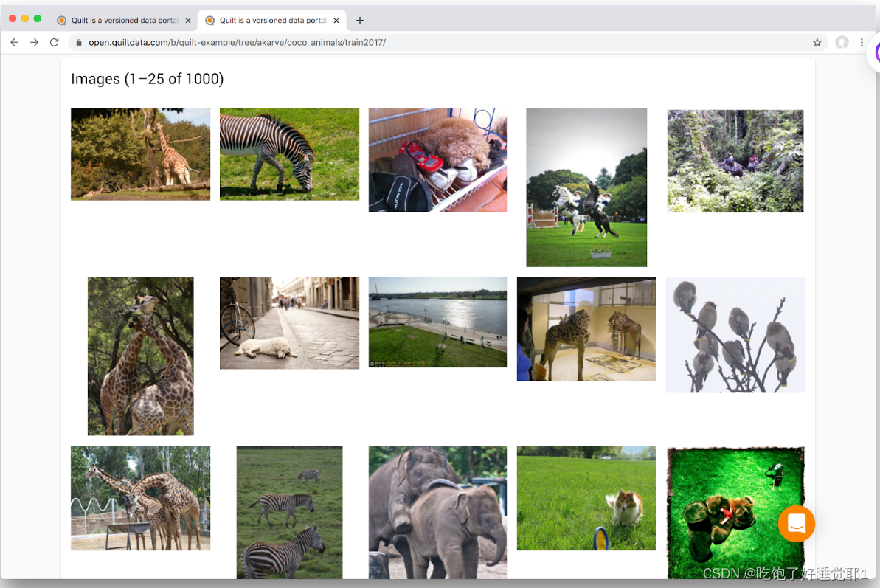Close the first Quilt tab
The width and height of the screenshot is (880, 588).
[x=188, y=21]
